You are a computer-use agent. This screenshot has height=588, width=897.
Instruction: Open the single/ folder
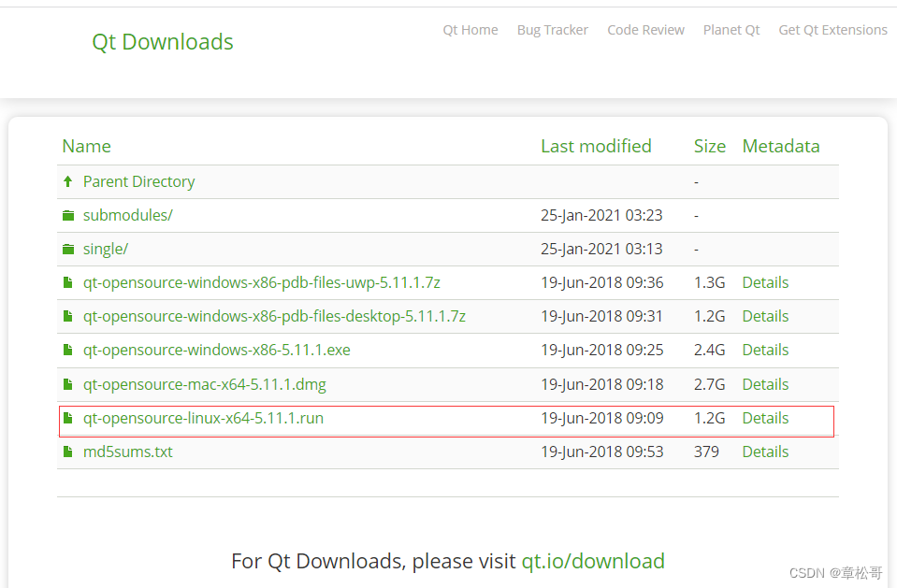pyautogui.click(x=106, y=250)
